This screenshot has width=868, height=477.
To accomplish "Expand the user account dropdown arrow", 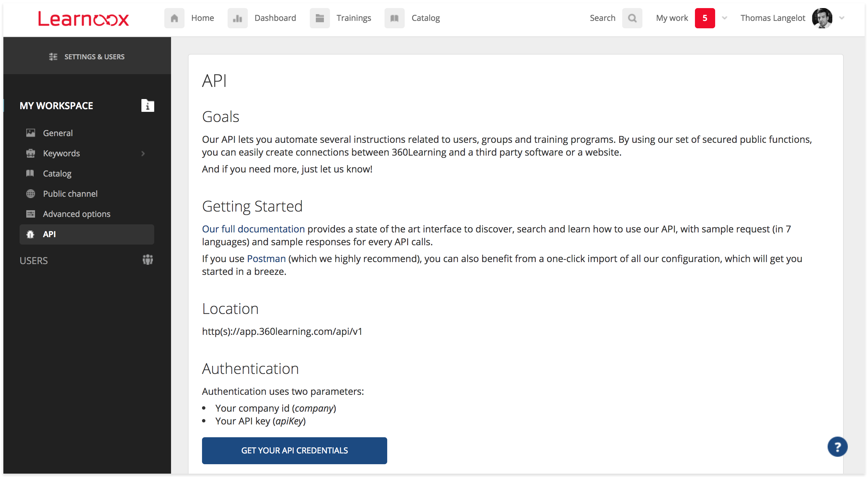I will (x=842, y=18).
